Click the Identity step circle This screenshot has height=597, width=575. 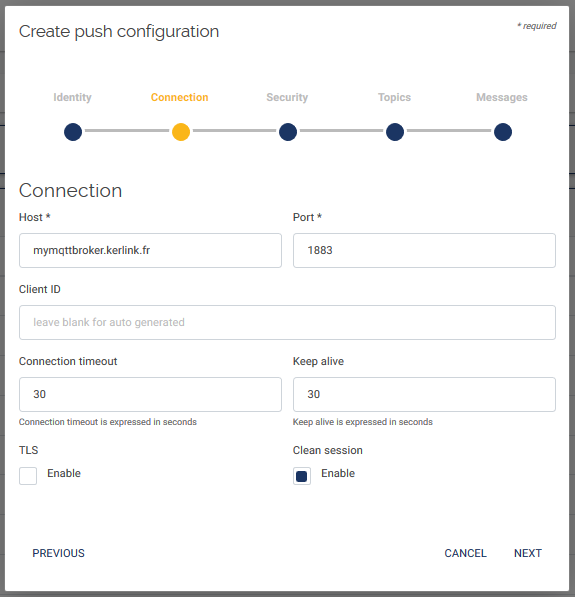[73, 132]
